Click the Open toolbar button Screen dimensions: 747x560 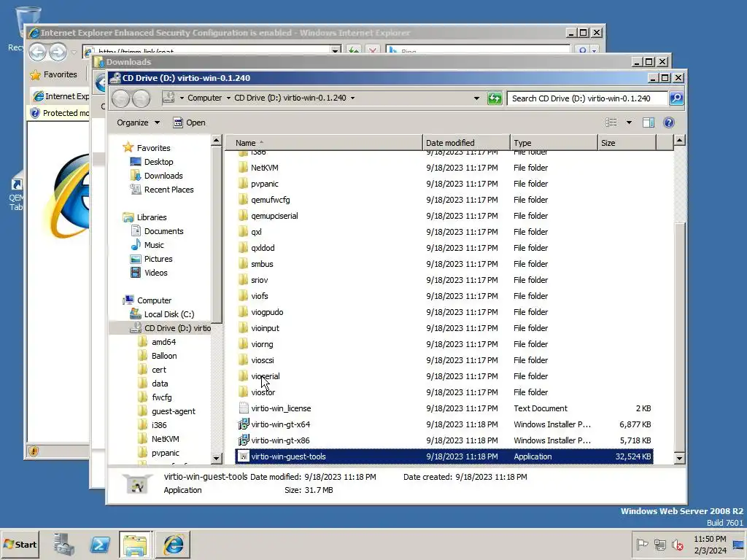pyautogui.click(x=189, y=122)
